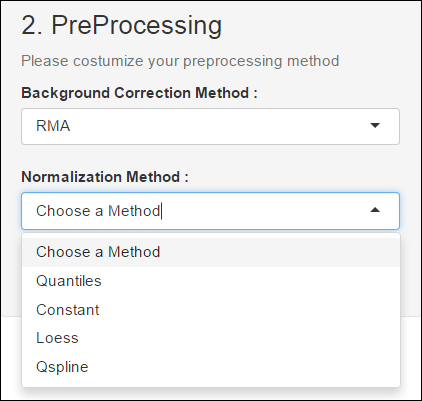
Task: Click the Please costumize your preprocessing help text
Action: coord(180,61)
